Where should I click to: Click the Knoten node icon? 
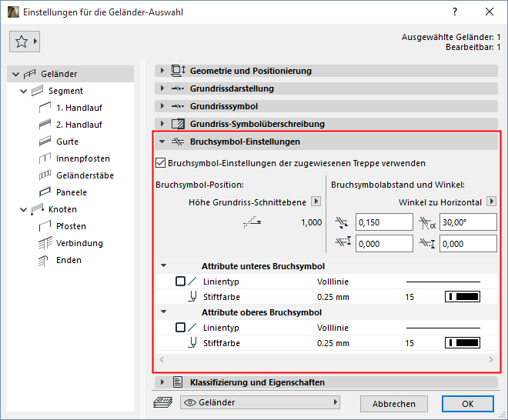tap(37, 209)
